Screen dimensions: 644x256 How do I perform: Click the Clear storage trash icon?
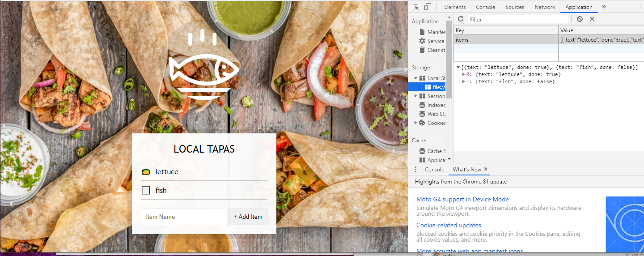(422, 50)
